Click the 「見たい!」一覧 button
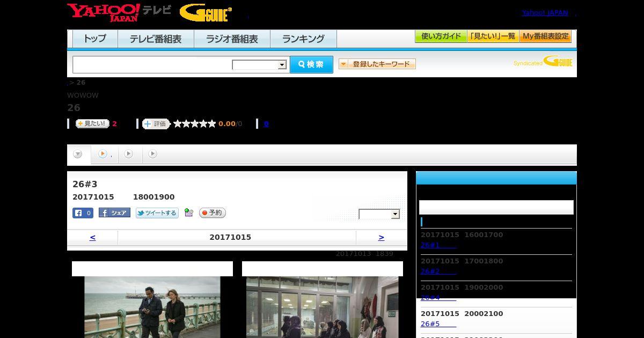This screenshot has height=338, width=644. tap(493, 36)
